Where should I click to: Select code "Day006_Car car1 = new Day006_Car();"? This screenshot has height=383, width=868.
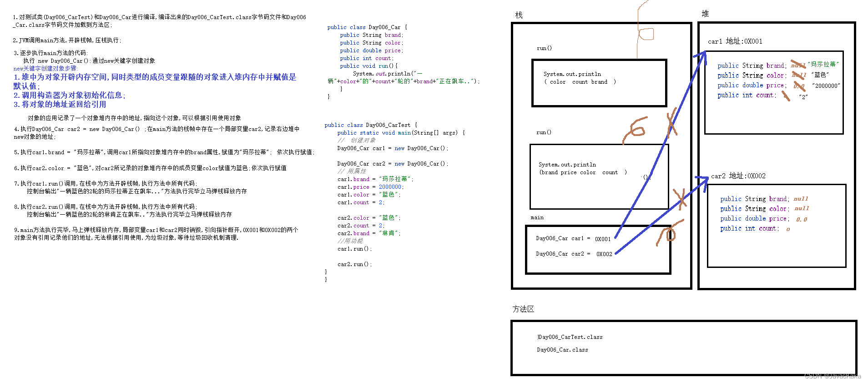[393, 148]
